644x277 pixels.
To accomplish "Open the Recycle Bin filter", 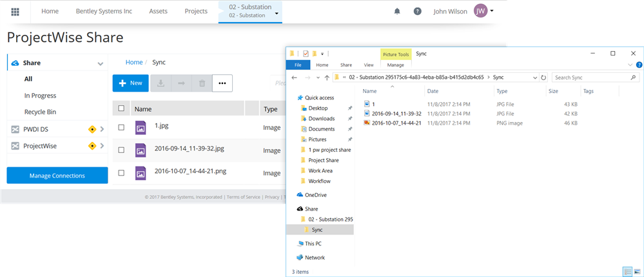I will [x=40, y=112].
